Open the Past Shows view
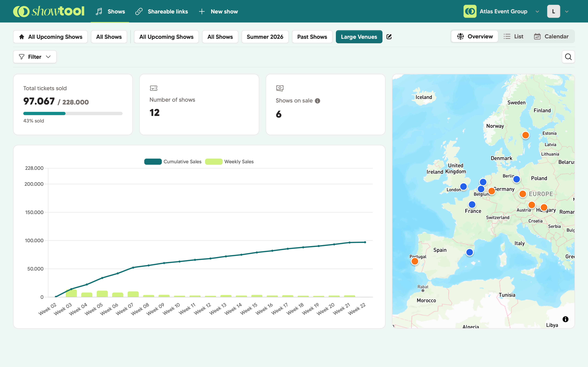Image resolution: width=588 pixels, height=367 pixels. pyautogui.click(x=312, y=37)
